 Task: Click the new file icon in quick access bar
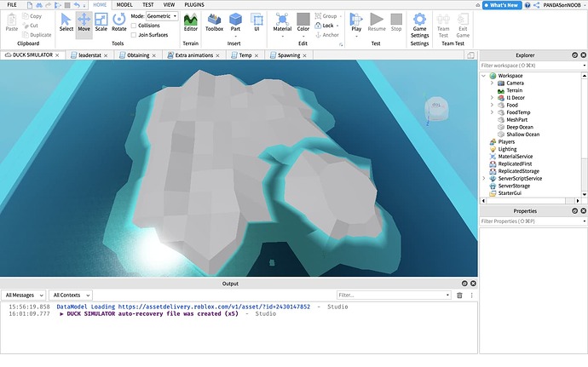pos(29,5)
